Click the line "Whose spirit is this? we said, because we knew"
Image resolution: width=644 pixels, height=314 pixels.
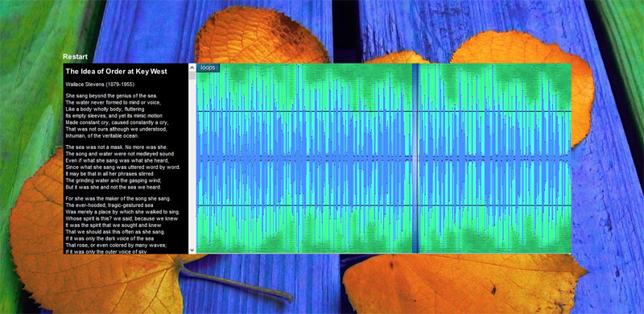[122, 219]
